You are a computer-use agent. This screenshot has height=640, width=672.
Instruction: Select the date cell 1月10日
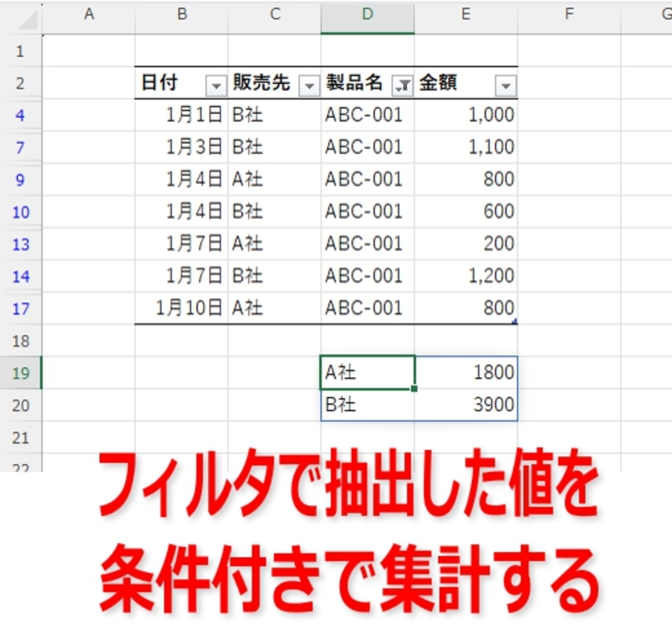181,309
